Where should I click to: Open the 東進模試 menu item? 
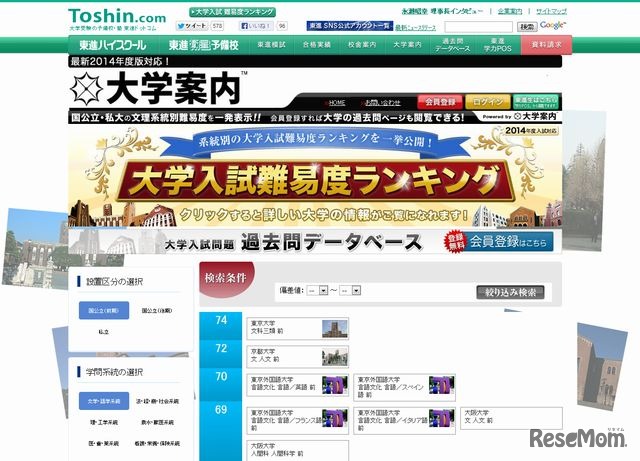(271, 45)
